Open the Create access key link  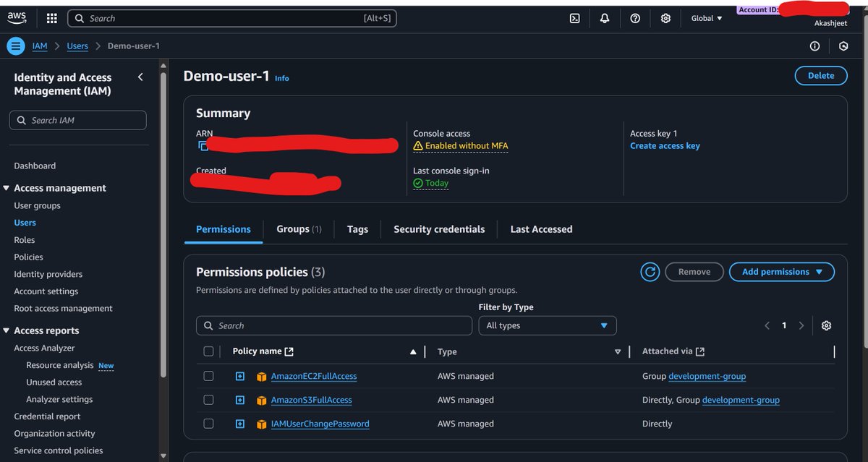click(x=665, y=146)
